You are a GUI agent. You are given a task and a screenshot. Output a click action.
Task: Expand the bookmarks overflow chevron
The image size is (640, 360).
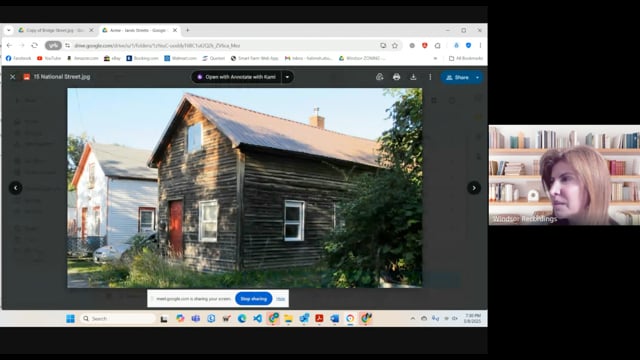[436, 58]
